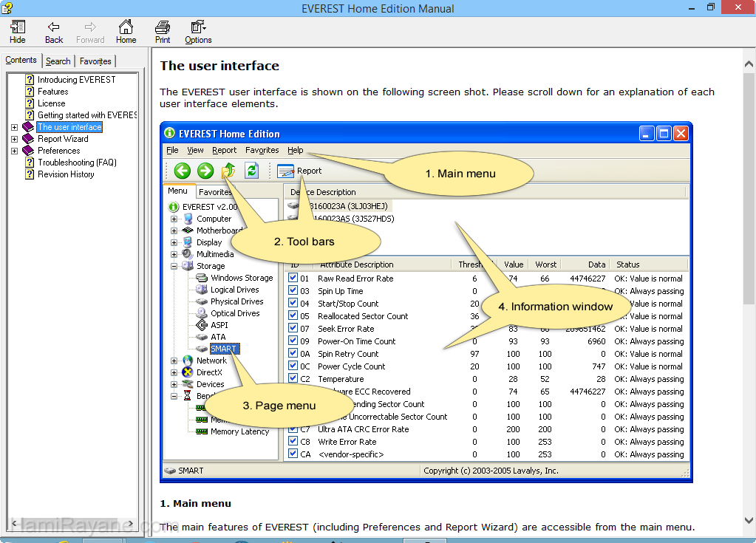Open Optical Drives page in EVEREST tree
This screenshot has width=756, height=543.
[x=235, y=313]
